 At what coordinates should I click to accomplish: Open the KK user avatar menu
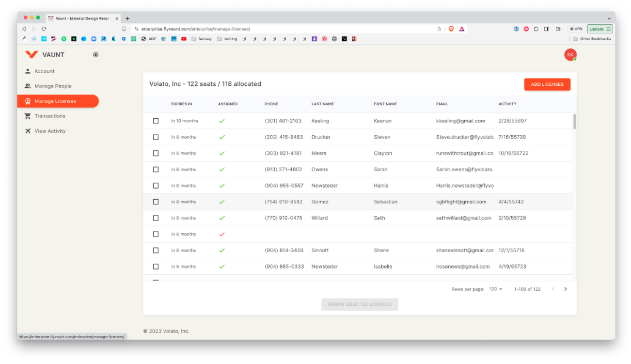tap(570, 55)
